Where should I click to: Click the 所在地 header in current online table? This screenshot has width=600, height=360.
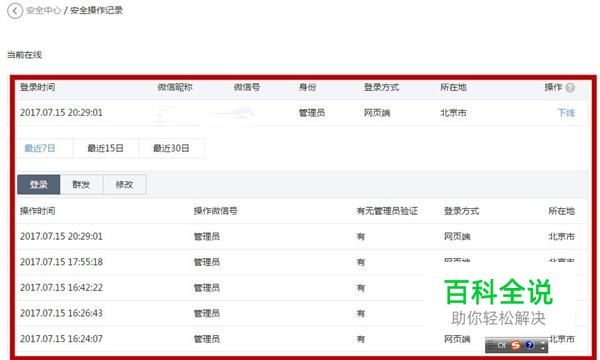click(453, 87)
